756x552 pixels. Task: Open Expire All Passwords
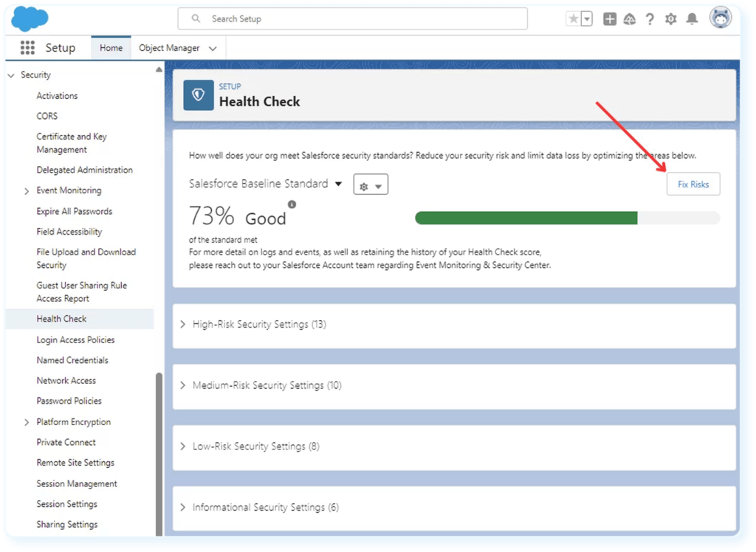click(75, 212)
